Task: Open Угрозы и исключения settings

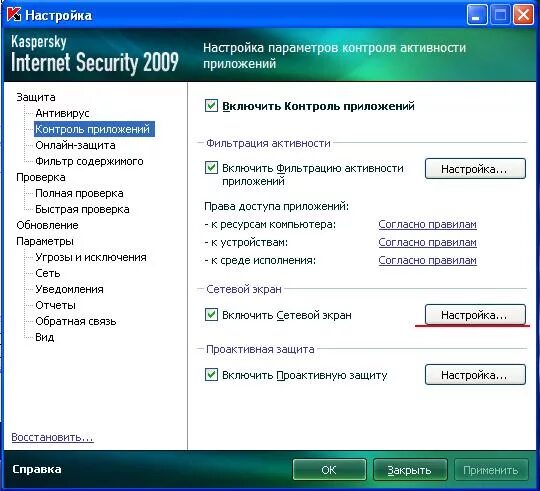Action: [91, 257]
